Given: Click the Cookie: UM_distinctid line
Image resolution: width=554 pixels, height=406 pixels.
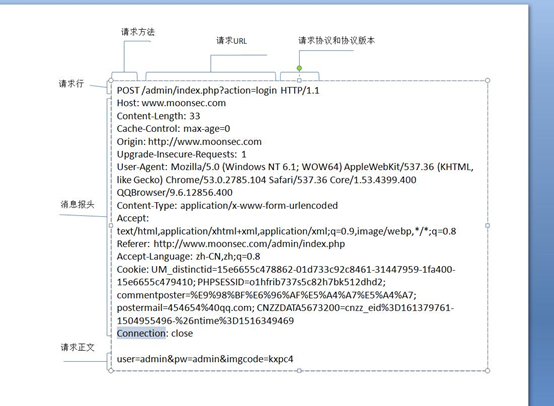Looking at the screenshot, I should (286, 270).
